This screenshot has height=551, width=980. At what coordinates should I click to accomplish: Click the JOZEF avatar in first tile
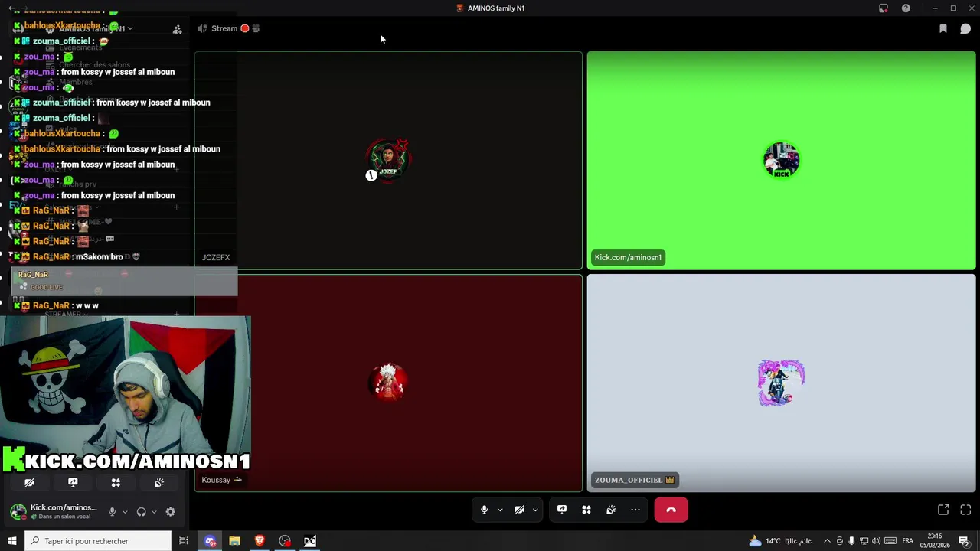pyautogui.click(x=389, y=160)
